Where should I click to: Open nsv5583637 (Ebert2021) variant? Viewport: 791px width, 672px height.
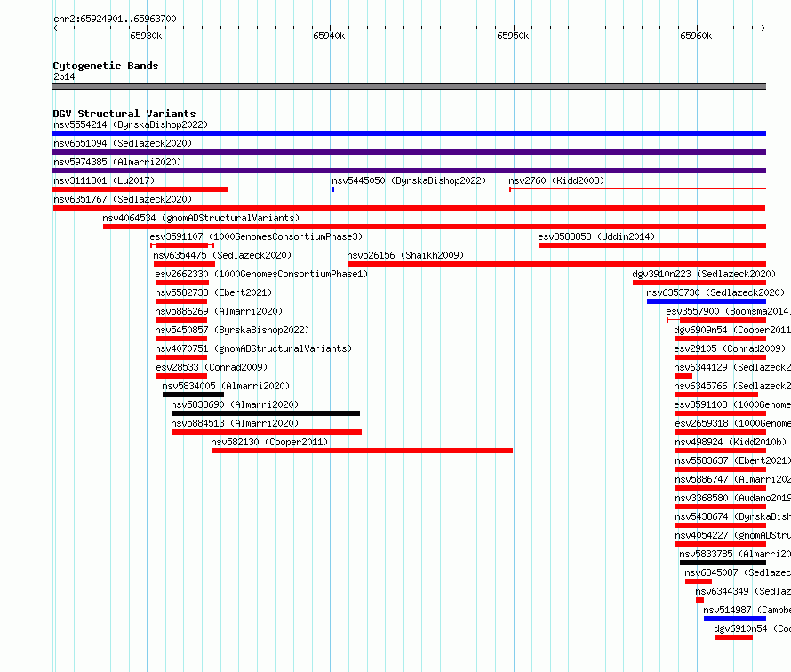733,460
